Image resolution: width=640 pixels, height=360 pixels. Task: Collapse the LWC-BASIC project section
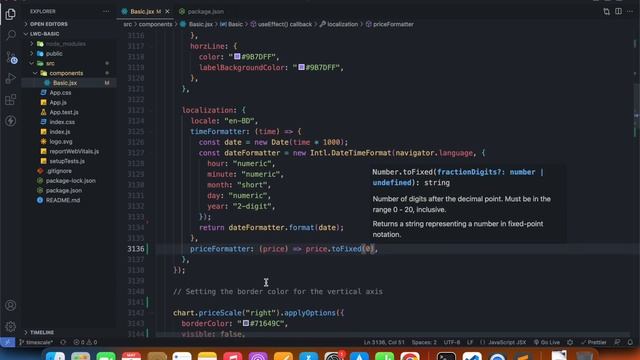(44, 34)
